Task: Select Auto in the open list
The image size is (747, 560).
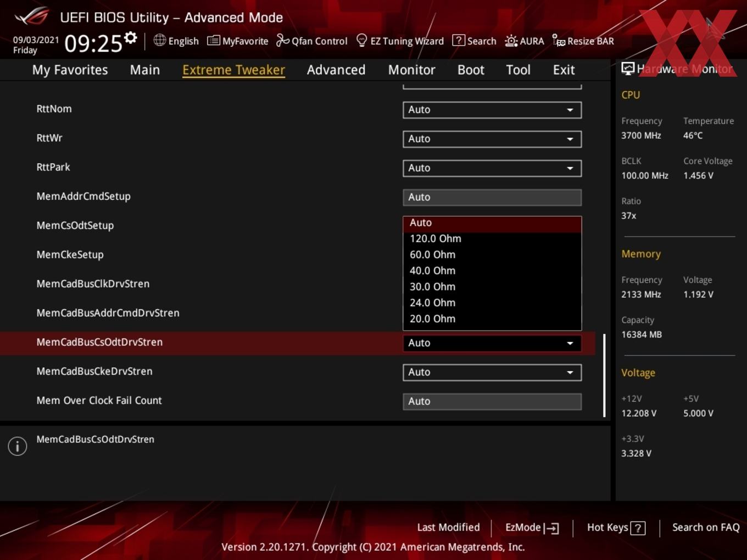Action: pos(492,223)
